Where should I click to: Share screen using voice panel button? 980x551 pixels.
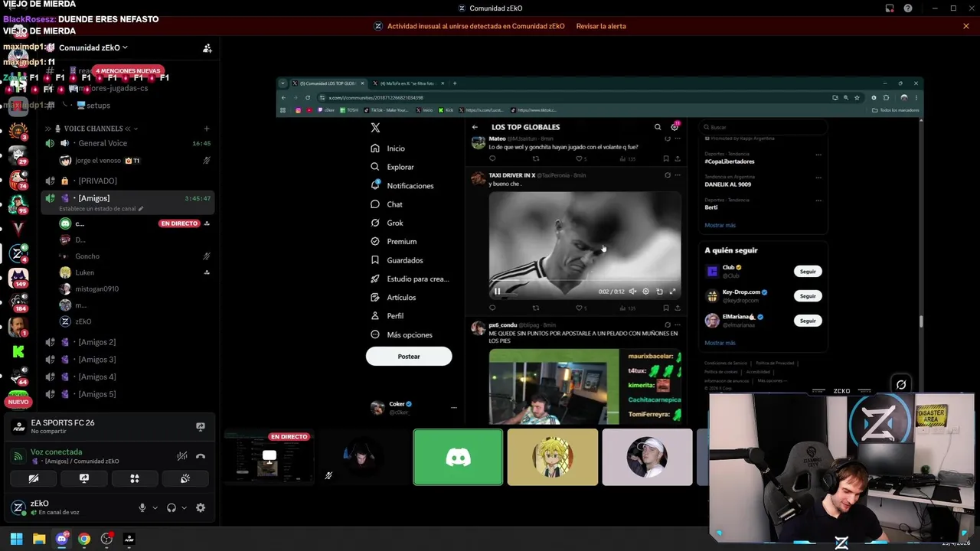(84, 478)
